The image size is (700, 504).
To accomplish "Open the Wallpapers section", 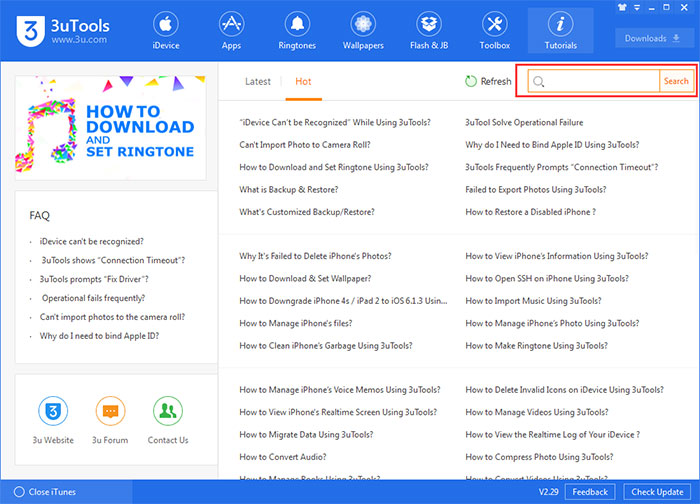I will 363,30.
